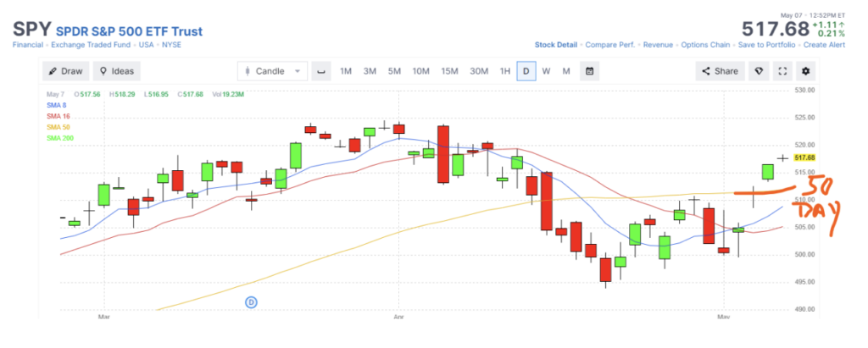Viewport: 868px width, 348px height.
Task: Click the May date axis label
Action: [x=723, y=317]
